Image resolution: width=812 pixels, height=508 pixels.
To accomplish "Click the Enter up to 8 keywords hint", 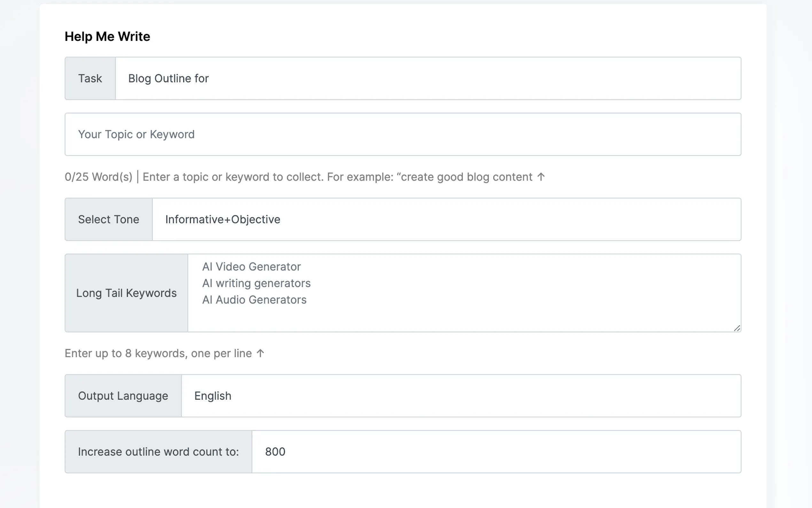I will [x=158, y=353].
